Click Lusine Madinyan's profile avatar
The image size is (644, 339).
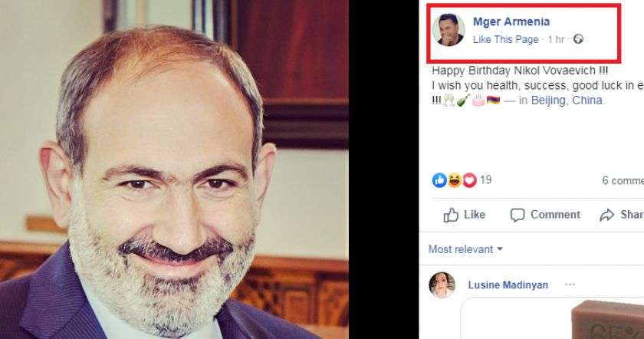point(442,285)
